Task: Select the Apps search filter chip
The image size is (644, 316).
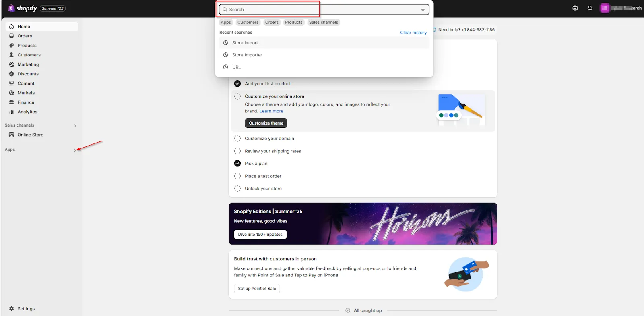Action: 226,22
